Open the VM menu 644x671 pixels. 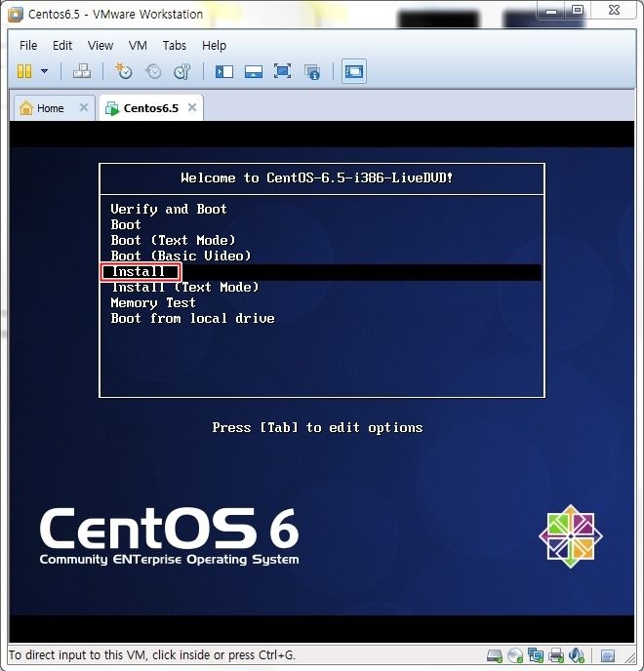pyautogui.click(x=138, y=46)
